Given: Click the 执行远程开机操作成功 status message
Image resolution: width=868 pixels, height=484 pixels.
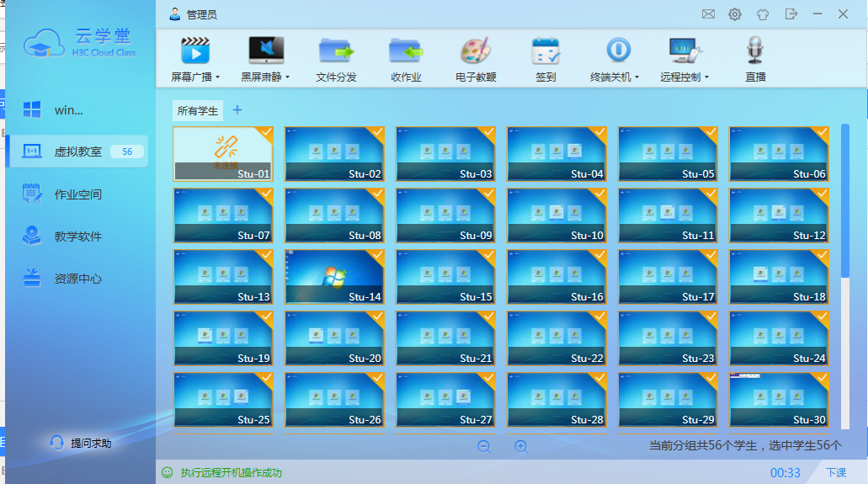Looking at the screenshot, I should [231, 472].
